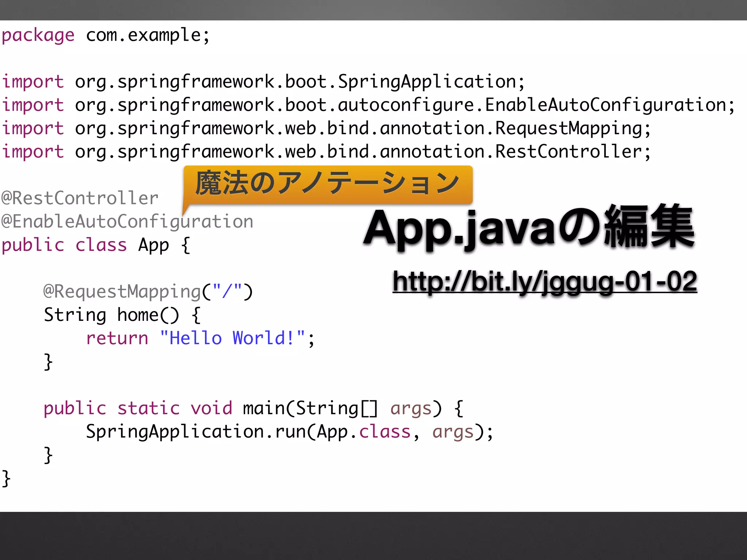Click the EnableAutoConfiguration import line
The image size is (747, 560).
368,106
